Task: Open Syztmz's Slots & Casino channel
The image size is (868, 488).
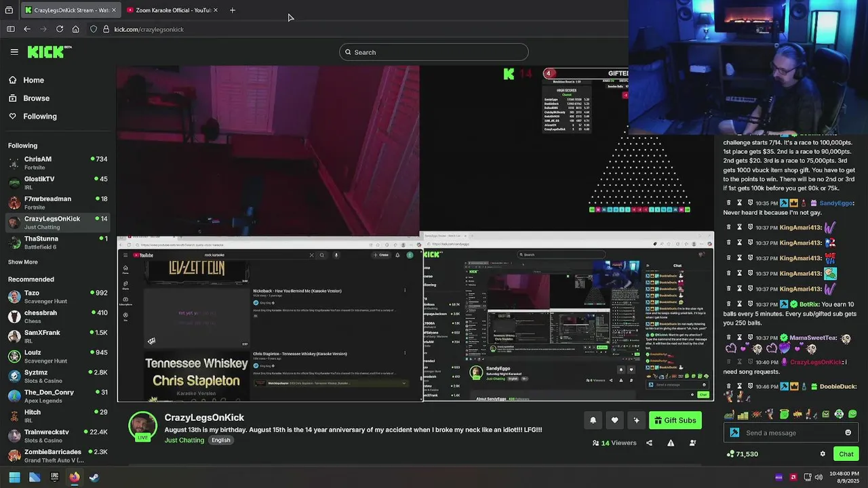Action: click(58, 376)
